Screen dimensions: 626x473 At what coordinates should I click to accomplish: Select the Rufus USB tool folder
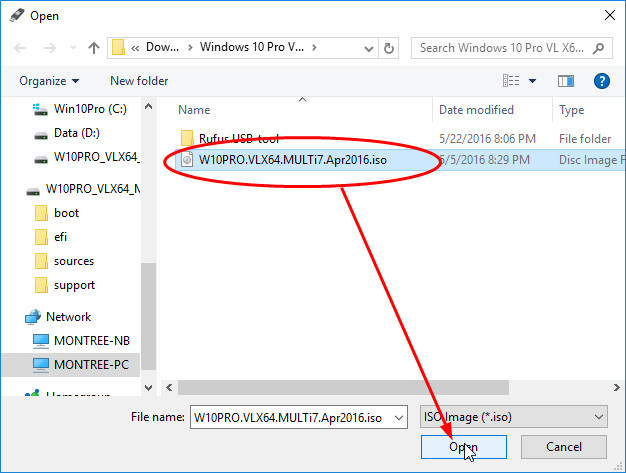click(239, 139)
